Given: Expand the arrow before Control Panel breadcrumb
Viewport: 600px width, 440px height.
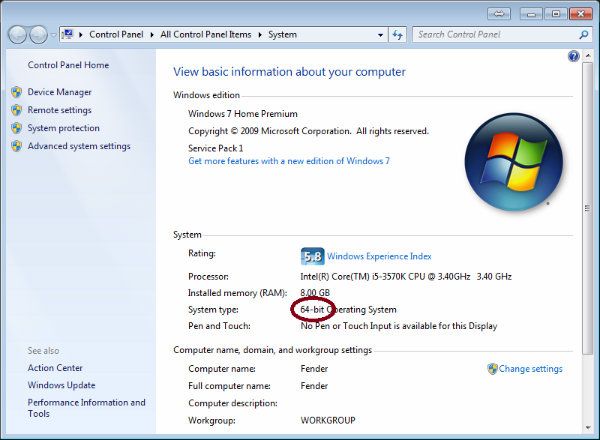Looking at the screenshot, I should click(81, 35).
